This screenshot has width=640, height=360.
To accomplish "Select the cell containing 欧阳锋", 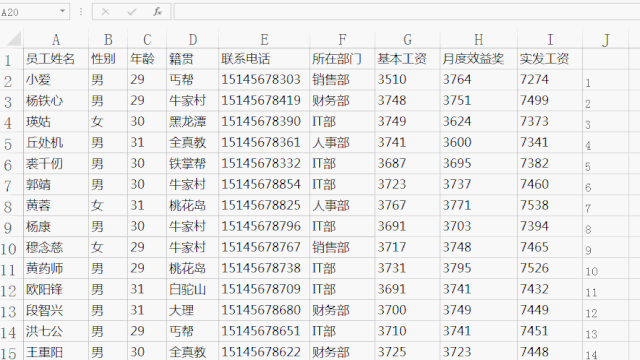I will point(56,289).
